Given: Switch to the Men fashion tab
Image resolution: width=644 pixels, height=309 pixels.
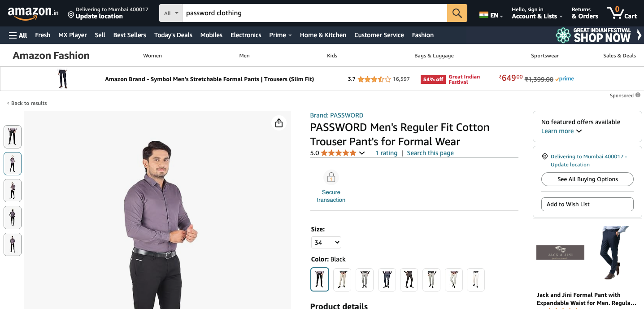Looking at the screenshot, I should 244,56.
